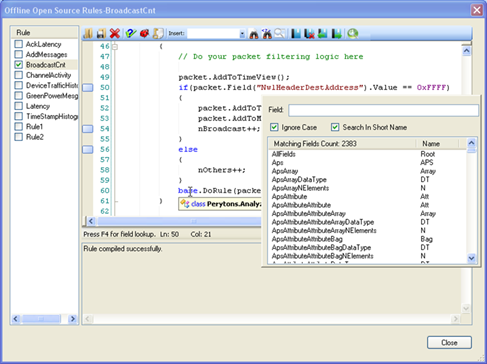Delete rule using the red X icon
This screenshot has height=364, width=487.
pyautogui.click(x=115, y=33)
